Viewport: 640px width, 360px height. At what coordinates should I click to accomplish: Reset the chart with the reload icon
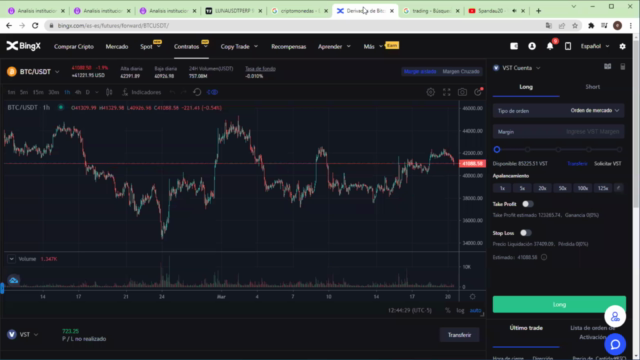pos(197,92)
